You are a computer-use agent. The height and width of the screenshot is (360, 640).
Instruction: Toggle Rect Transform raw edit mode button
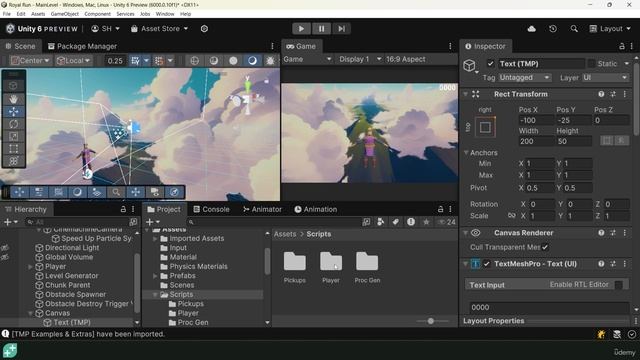[x=621, y=141]
